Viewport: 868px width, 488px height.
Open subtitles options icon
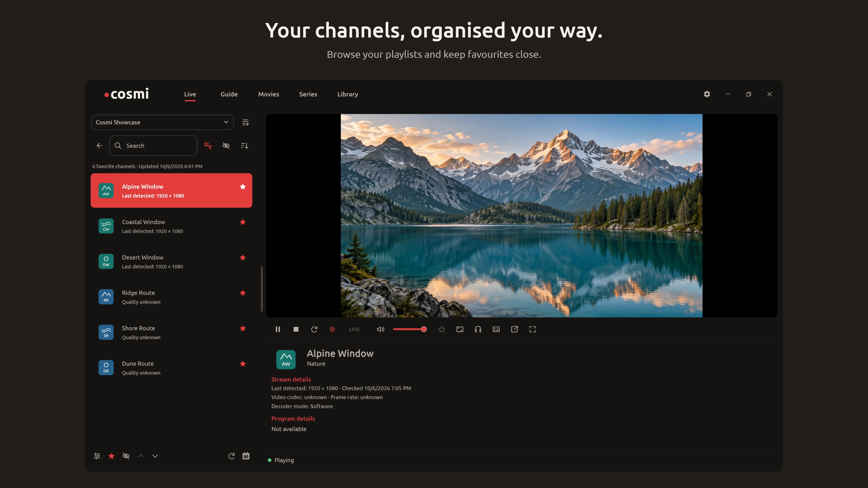tap(496, 329)
